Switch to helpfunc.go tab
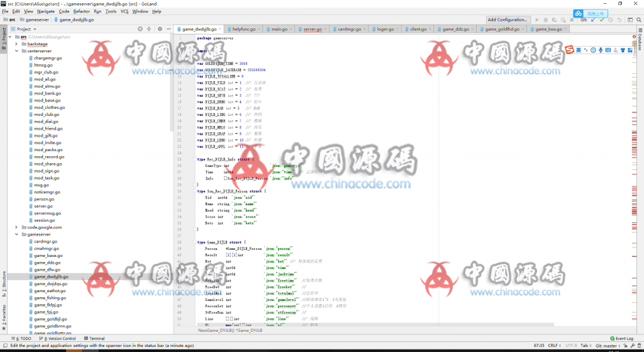644x352 pixels. pos(243,29)
